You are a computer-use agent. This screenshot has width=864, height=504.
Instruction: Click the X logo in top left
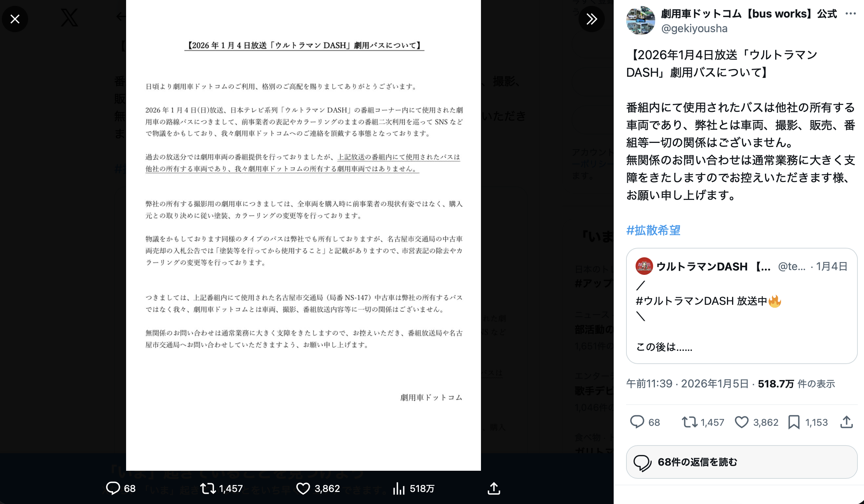pyautogui.click(x=69, y=18)
